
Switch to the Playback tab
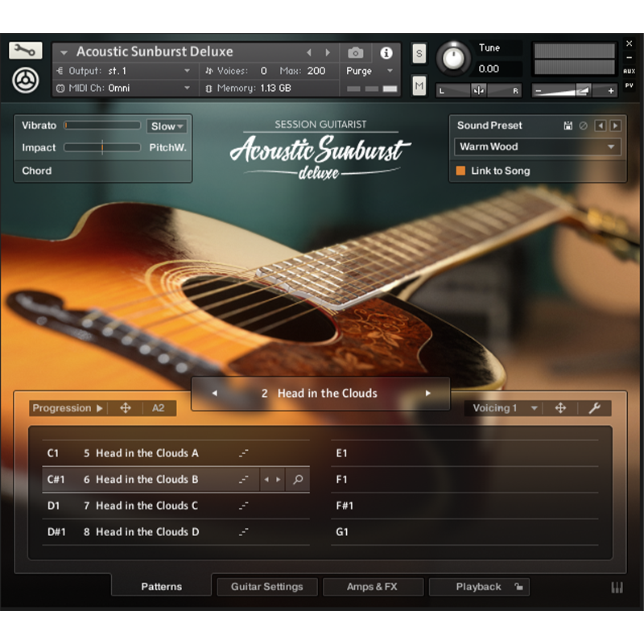tap(479, 587)
